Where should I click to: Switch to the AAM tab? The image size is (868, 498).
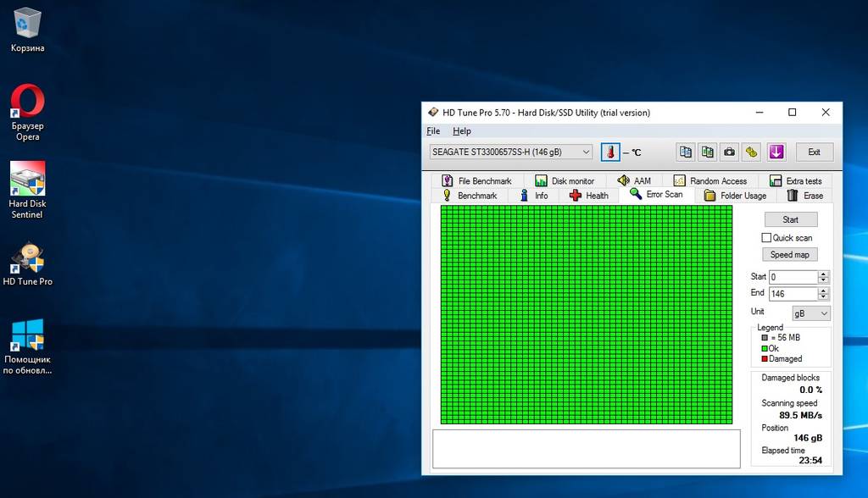point(634,181)
